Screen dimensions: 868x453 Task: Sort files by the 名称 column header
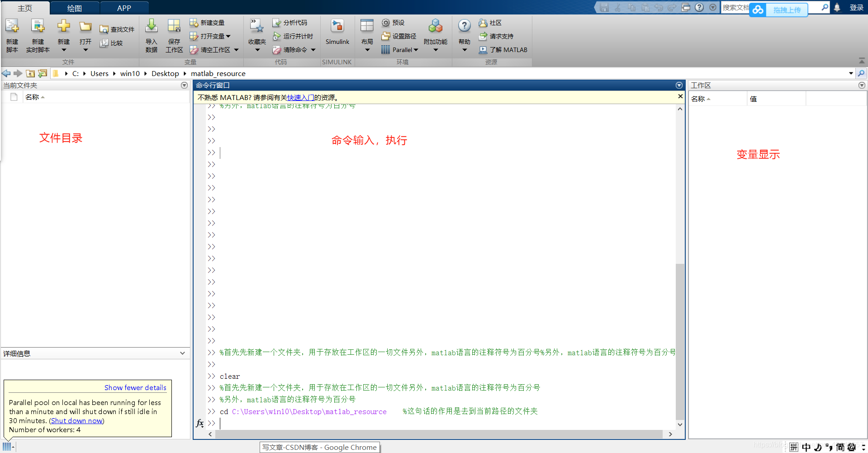click(106, 97)
